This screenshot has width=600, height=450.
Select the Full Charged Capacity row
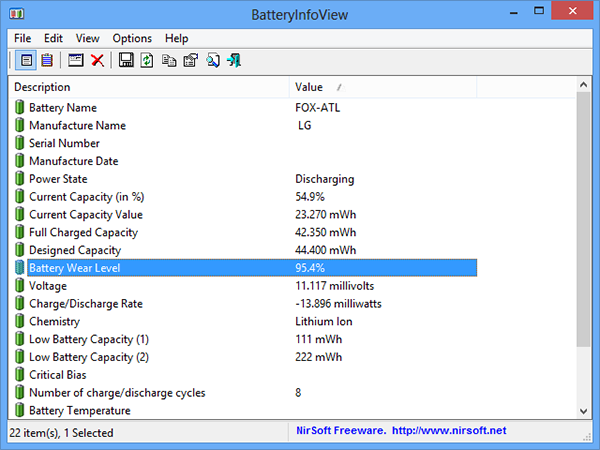243,232
